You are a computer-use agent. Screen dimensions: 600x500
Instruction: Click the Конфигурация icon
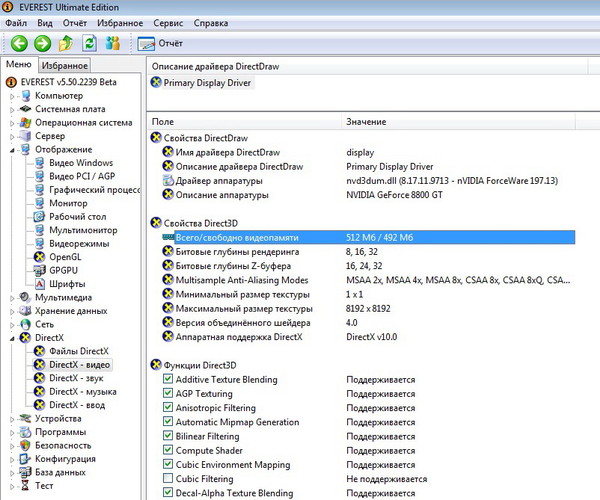point(25,459)
